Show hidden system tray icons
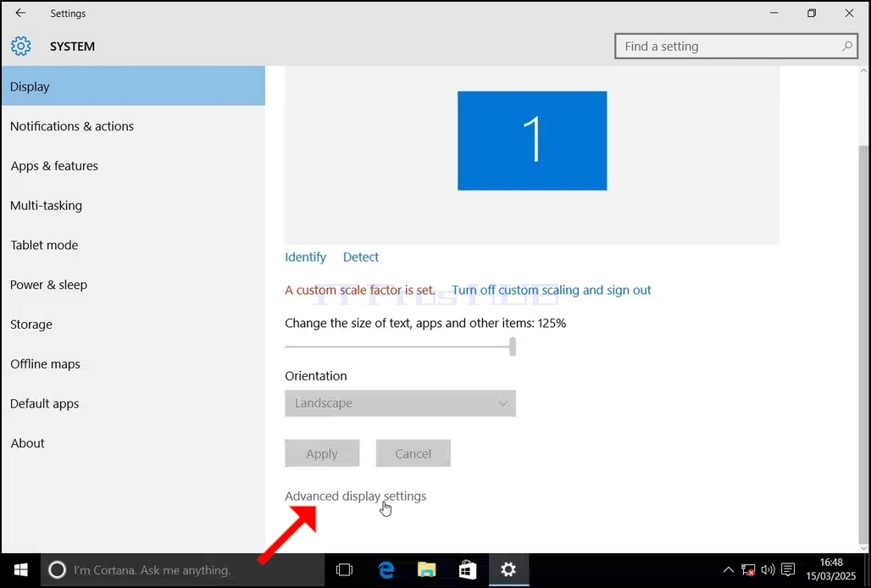Viewport: 871px width, 588px height. point(729,569)
